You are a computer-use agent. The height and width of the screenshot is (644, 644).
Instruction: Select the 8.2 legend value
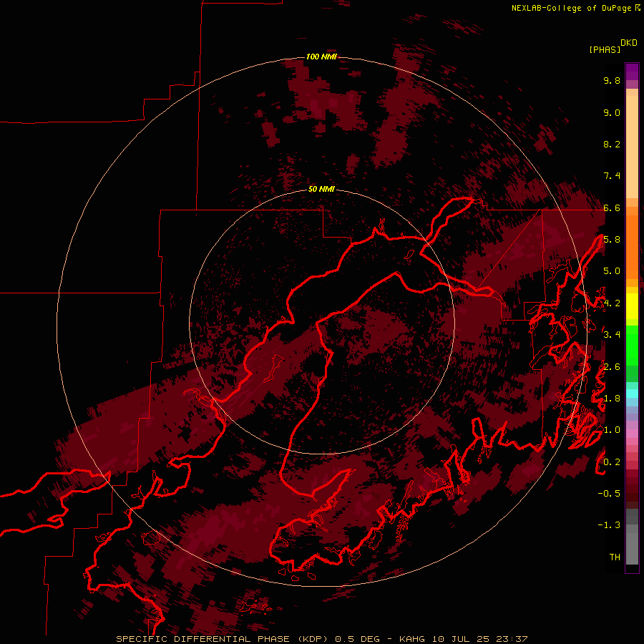pos(612,144)
